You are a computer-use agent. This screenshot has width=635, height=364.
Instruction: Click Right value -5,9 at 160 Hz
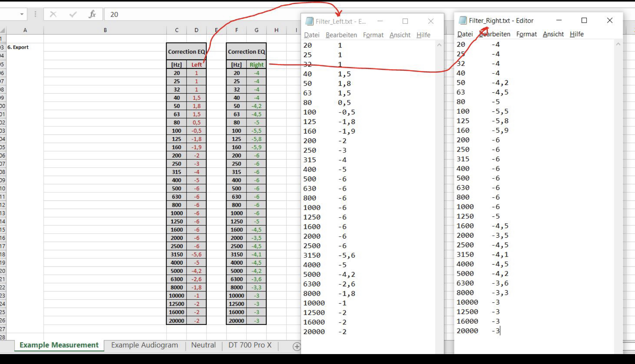[x=256, y=147]
